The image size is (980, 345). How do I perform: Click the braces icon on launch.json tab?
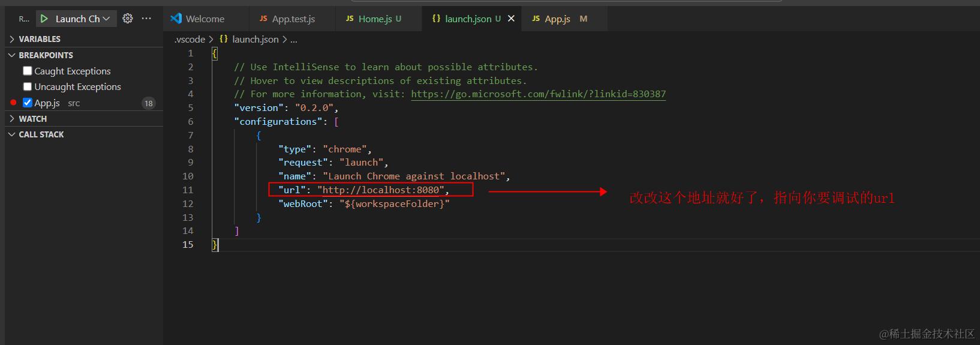[x=436, y=19]
